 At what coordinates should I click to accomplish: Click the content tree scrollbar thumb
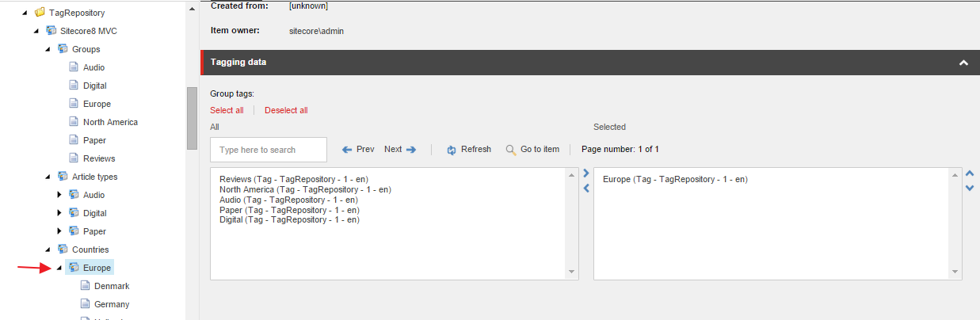coord(192,118)
